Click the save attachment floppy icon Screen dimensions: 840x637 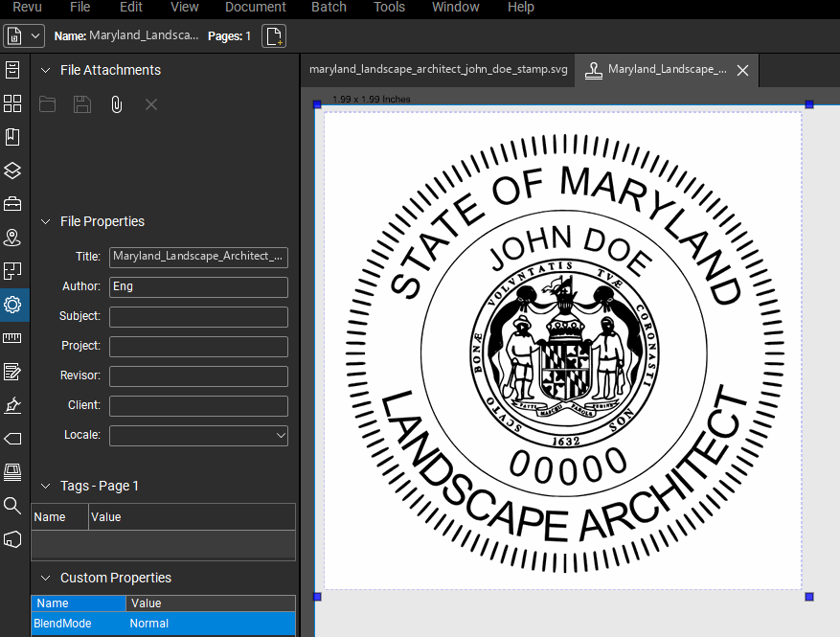pyautogui.click(x=82, y=104)
